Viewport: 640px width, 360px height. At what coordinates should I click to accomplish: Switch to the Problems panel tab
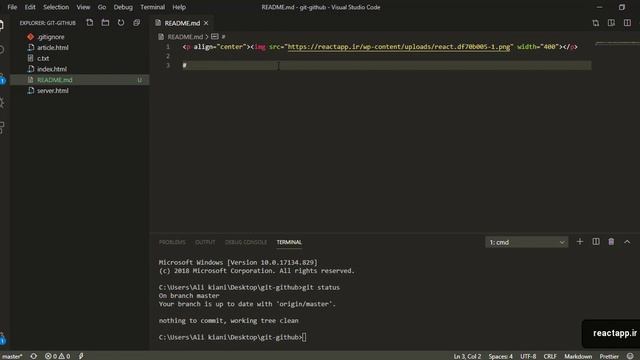[172, 242]
